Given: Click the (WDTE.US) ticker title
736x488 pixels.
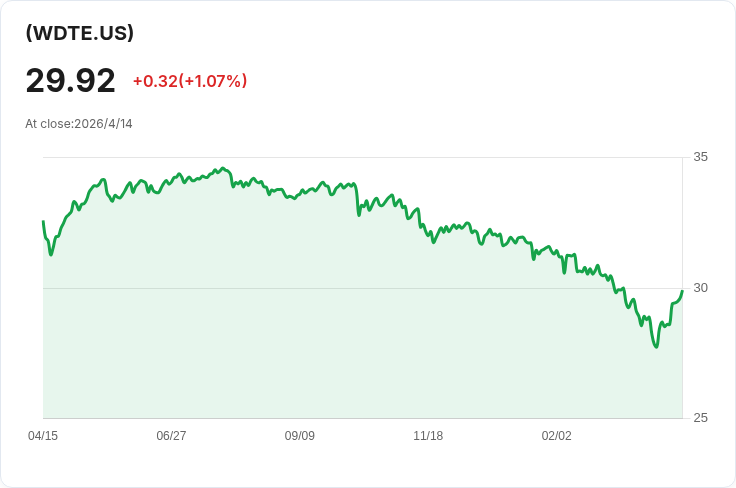Looking at the screenshot, I should click(x=80, y=33).
